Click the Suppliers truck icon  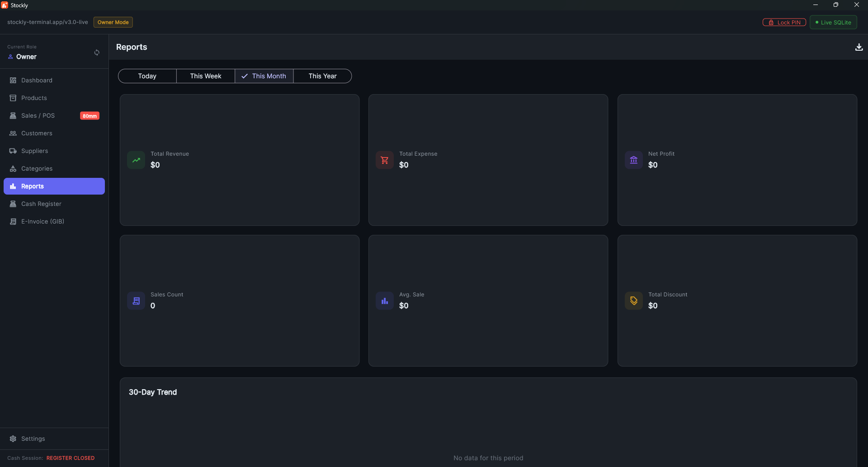click(13, 151)
